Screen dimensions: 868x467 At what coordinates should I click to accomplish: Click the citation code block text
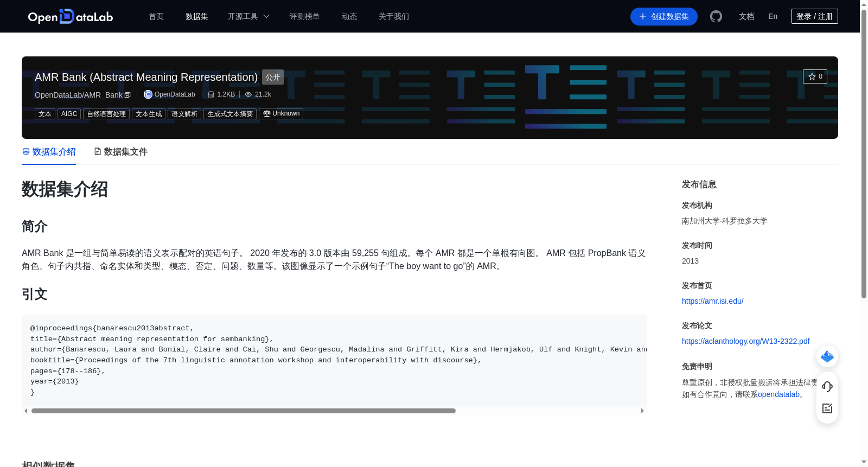[334, 360]
